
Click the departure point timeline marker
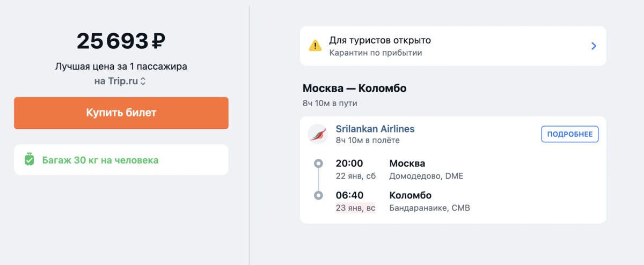pos(318,163)
